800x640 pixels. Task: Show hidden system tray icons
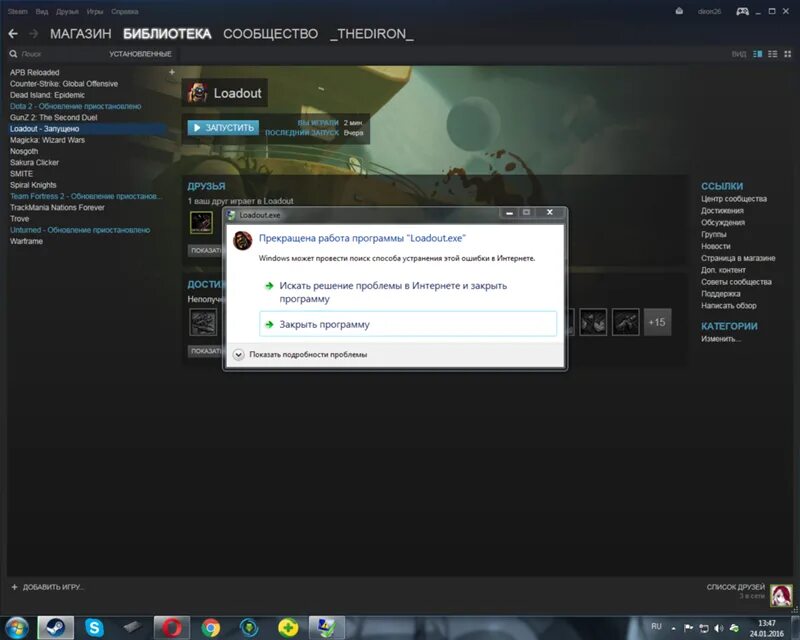[673, 628]
